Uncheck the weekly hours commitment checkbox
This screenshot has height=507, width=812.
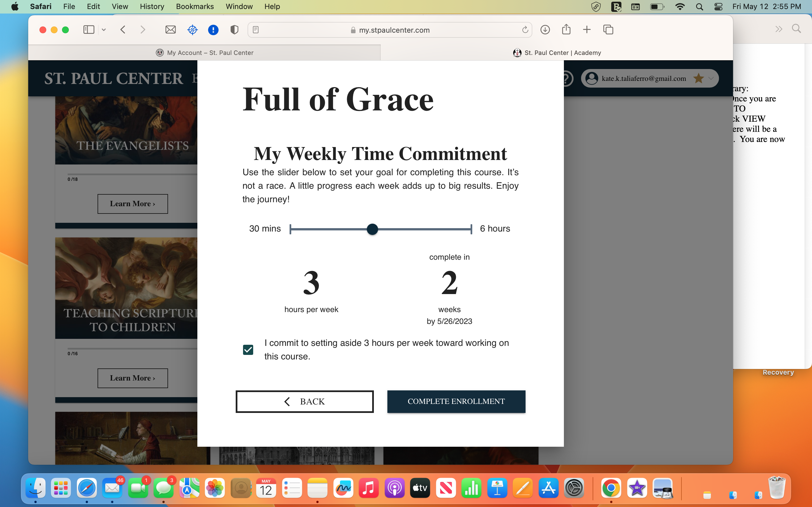tap(248, 350)
